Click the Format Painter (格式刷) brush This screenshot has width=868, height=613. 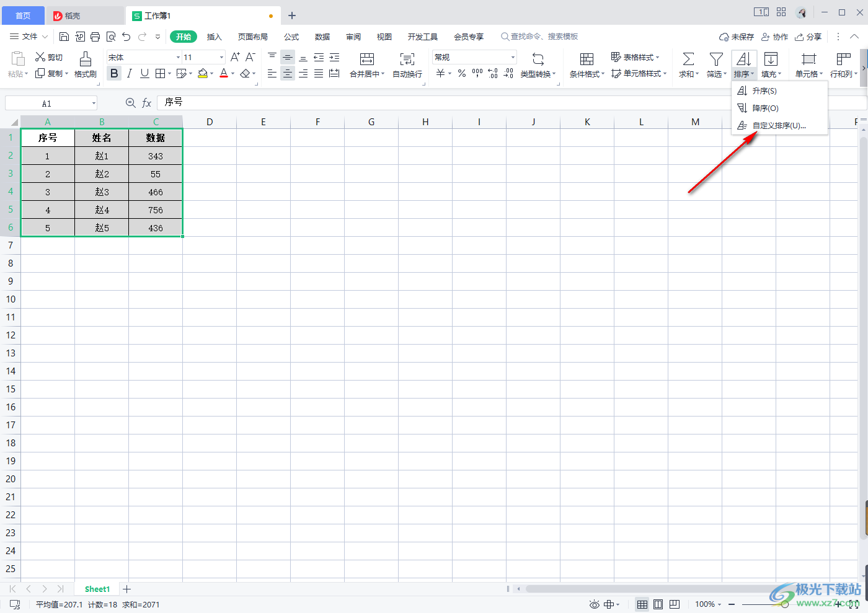(86, 64)
